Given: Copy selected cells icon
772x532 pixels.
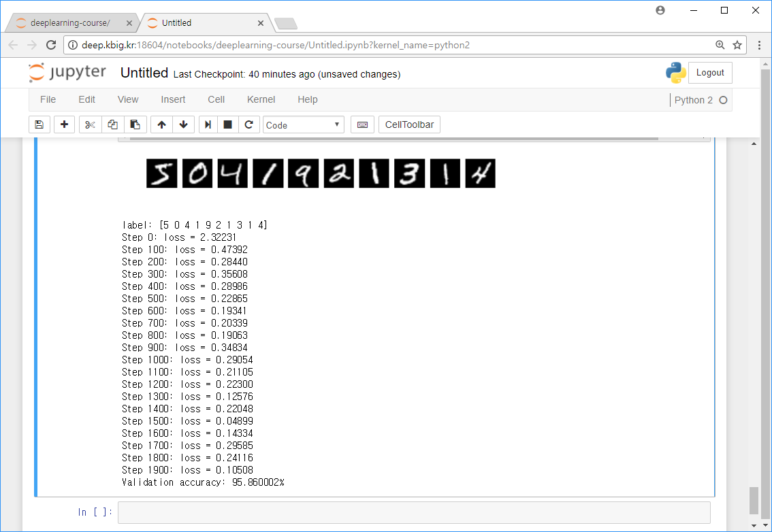Looking at the screenshot, I should 112,124.
